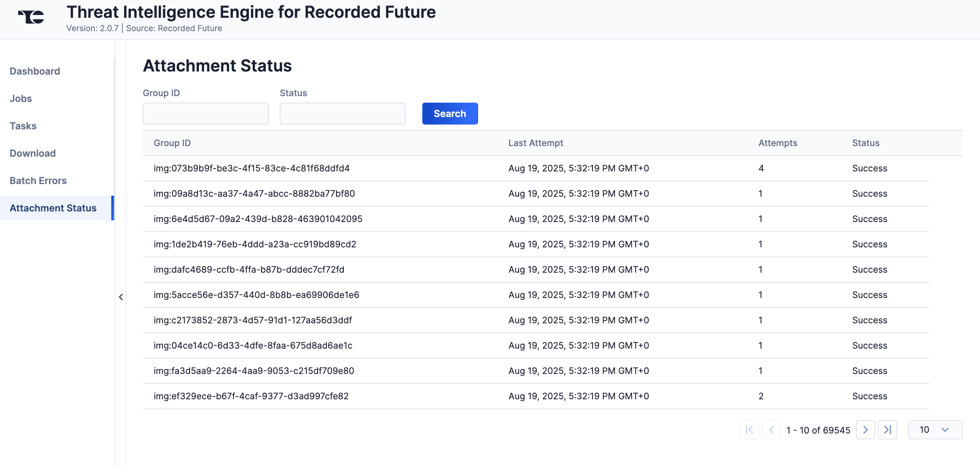This screenshot has width=980, height=466.
Task: Sort by Last Attempt column header
Action: coord(535,143)
